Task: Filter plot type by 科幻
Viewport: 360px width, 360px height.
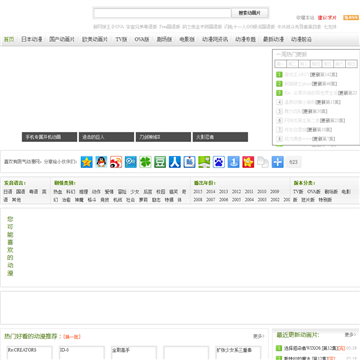Action: (71, 192)
